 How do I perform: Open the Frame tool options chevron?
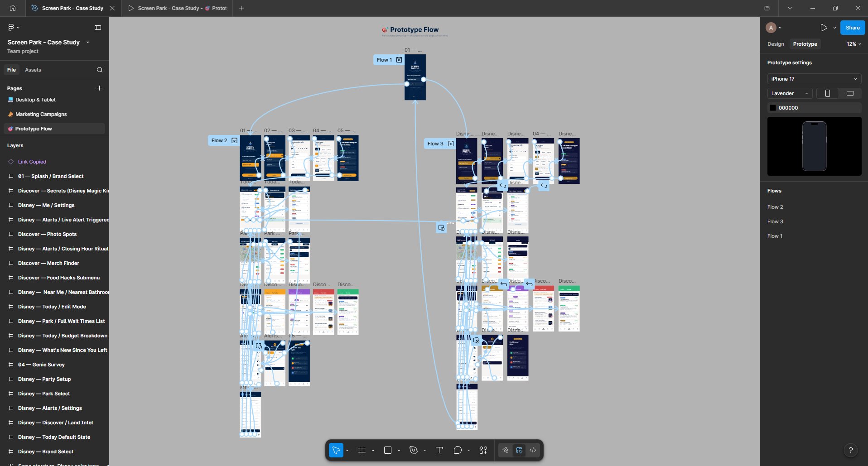[x=373, y=450]
